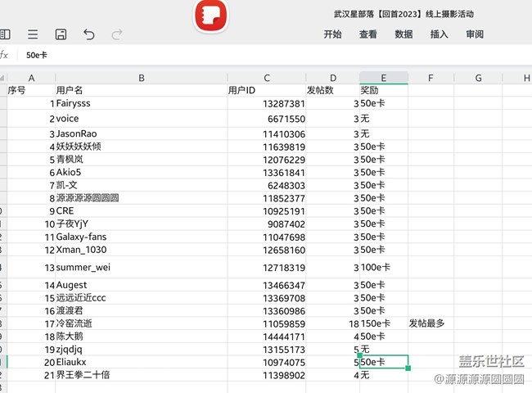Select column A header
This screenshot has height=393, width=532.
pyautogui.click(x=31, y=78)
